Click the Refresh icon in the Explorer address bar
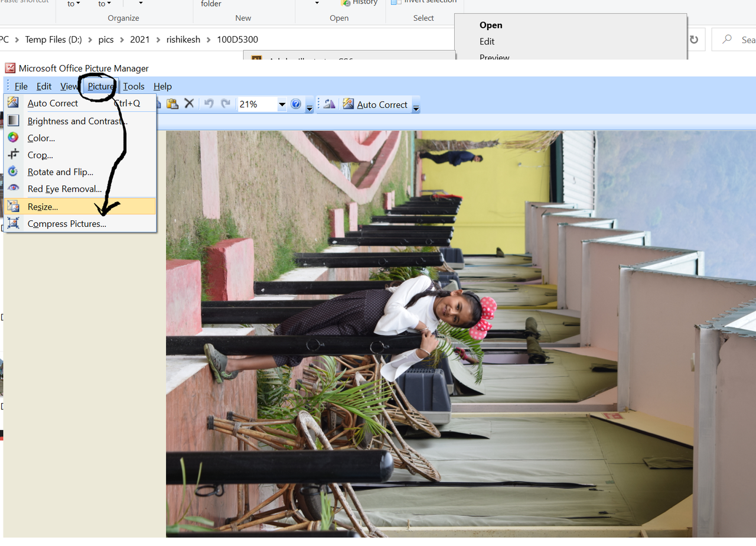 (x=694, y=40)
